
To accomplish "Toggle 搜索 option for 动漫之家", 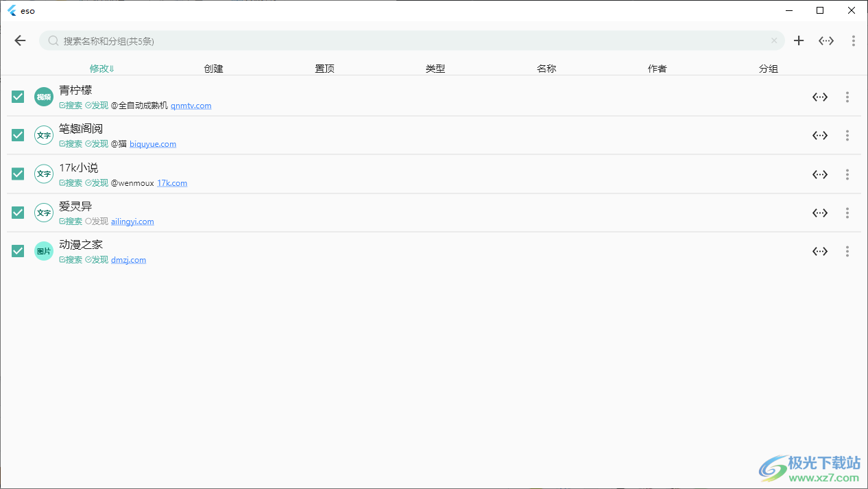I will pyautogui.click(x=71, y=260).
